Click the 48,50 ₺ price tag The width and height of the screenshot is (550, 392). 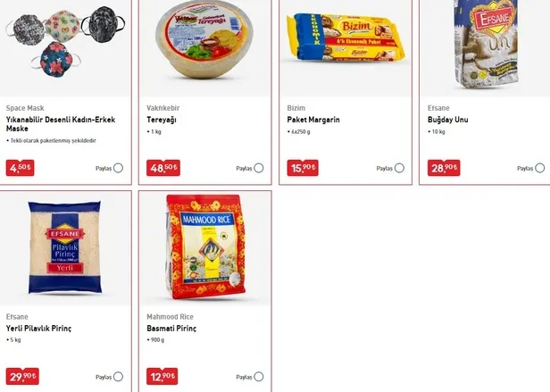click(163, 168)
